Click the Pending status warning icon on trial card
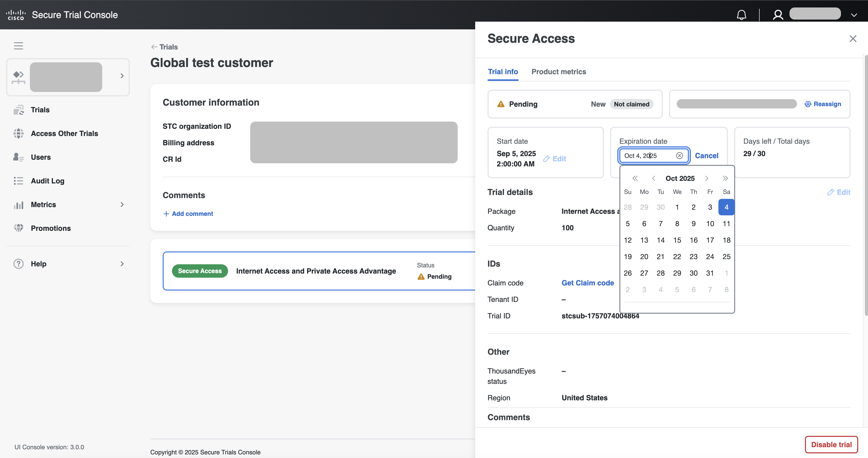868x458 pixels. (421, 277)
